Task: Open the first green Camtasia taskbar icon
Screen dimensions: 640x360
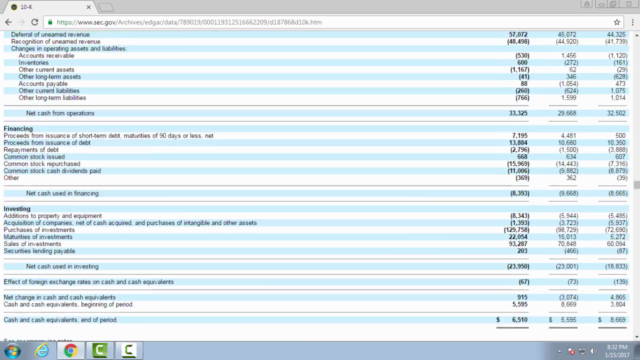Action: [100, 351]
